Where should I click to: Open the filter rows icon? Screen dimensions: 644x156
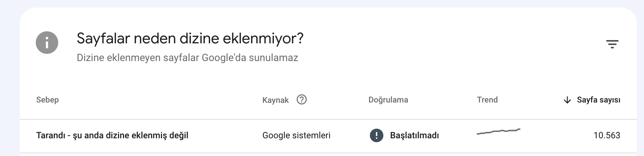(612, 44)
